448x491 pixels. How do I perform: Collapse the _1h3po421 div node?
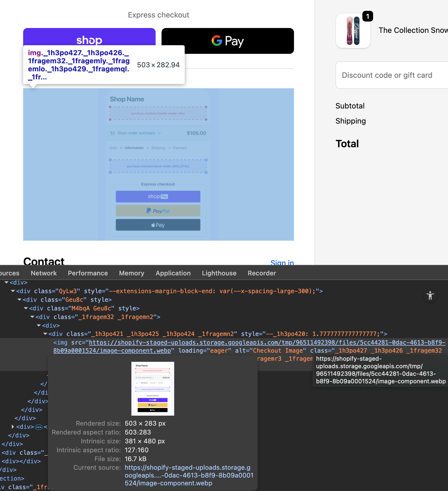pos(45,334)
